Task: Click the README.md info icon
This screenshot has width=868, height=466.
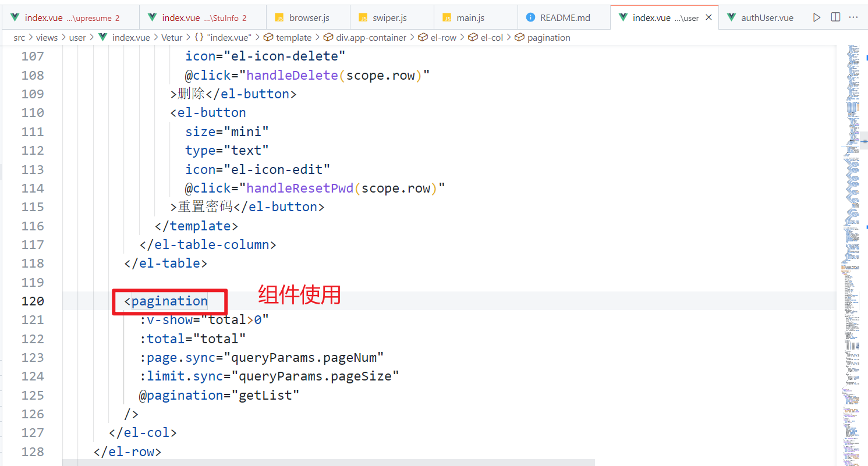Action: (530, 17)
